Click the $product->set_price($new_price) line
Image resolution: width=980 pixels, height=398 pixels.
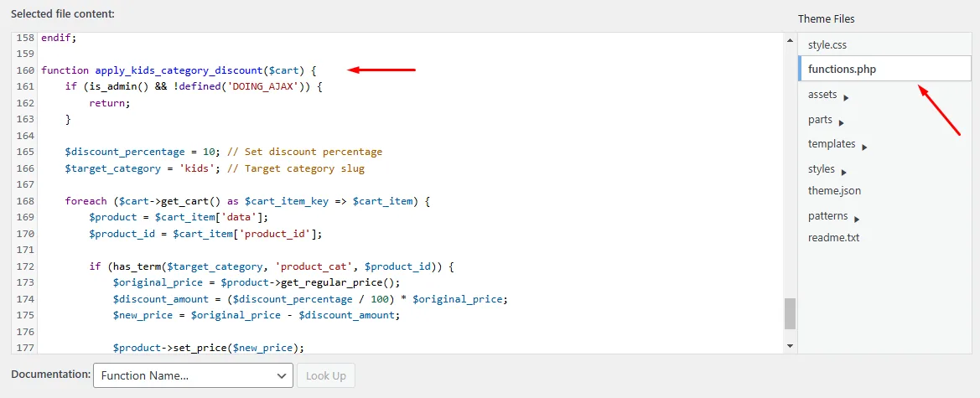pos(208,348)
